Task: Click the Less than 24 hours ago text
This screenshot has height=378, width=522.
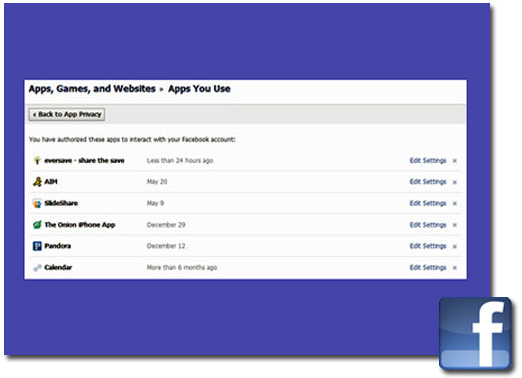Action: click(180, 160)
